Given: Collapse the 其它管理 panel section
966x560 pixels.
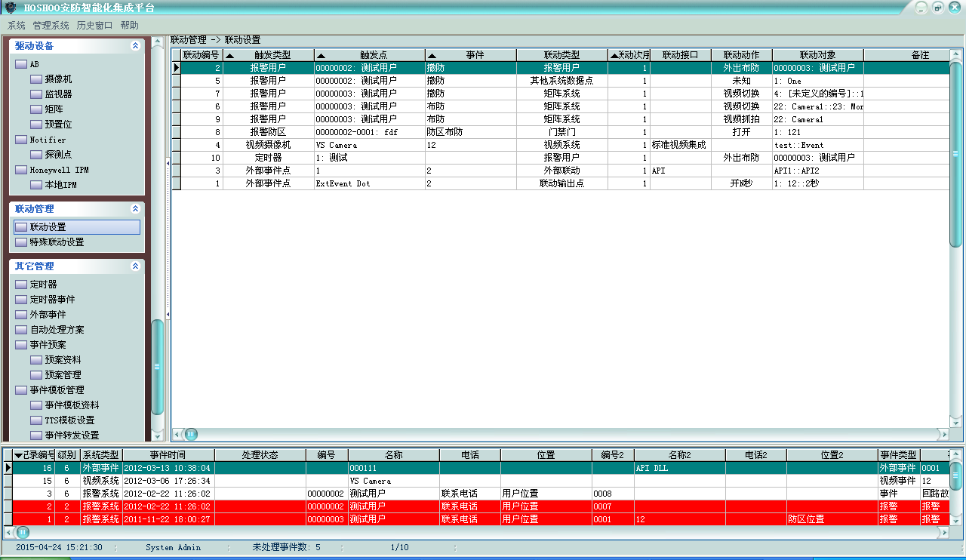Looking at the screenshot, I should pos(135,266).
